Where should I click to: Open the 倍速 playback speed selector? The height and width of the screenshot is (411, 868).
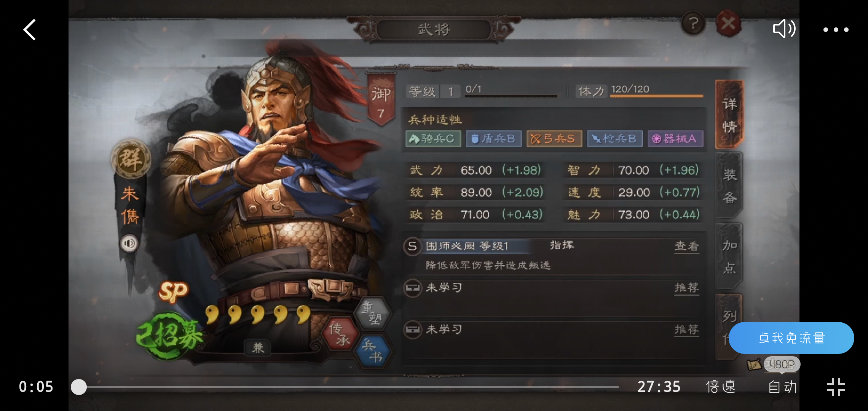pyautogui.click(x=721, y=387)
